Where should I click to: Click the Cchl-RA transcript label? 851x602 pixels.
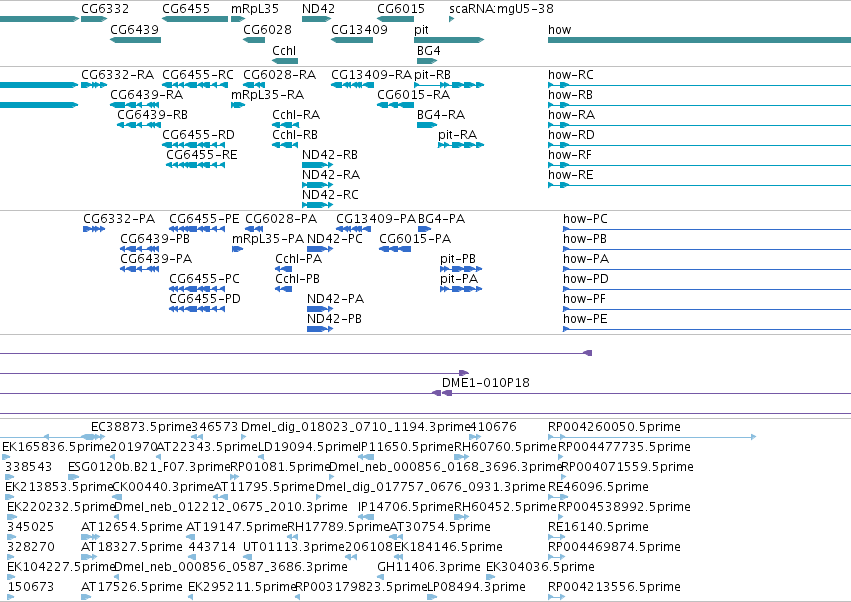point(296,115)
